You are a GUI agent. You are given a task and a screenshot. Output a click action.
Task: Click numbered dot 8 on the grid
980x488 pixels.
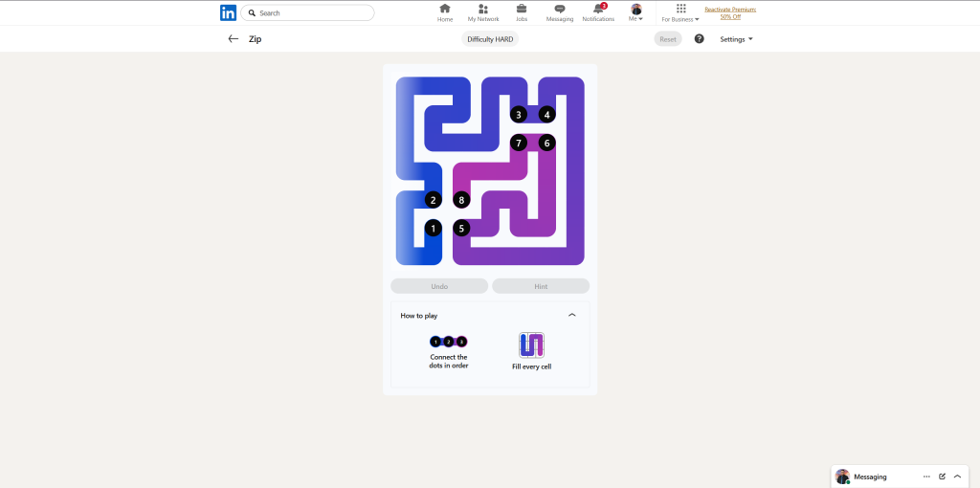(x=461, y=200)
